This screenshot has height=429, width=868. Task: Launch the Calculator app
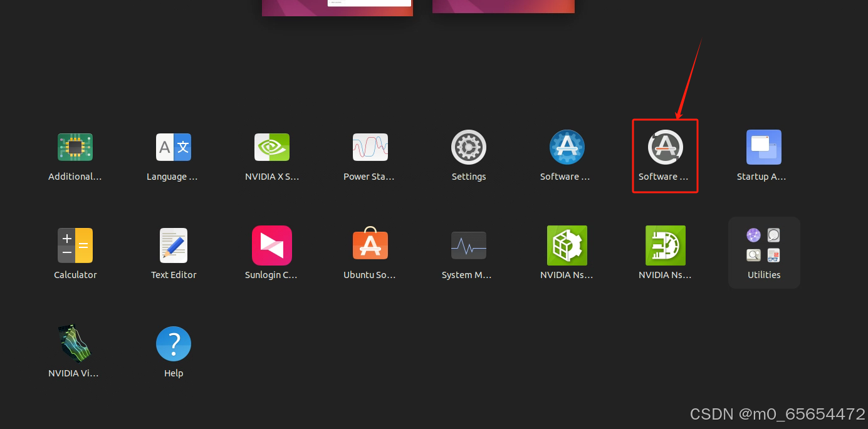coord(75,246)
